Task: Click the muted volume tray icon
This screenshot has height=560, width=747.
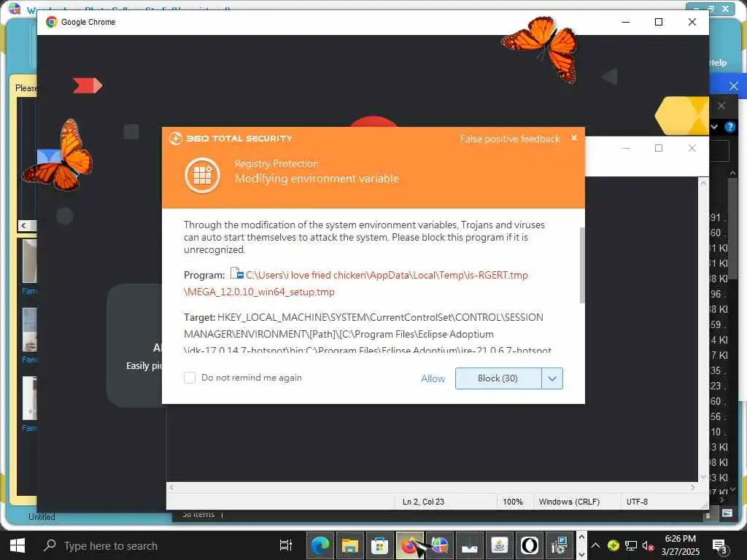Action: (648, 545)
